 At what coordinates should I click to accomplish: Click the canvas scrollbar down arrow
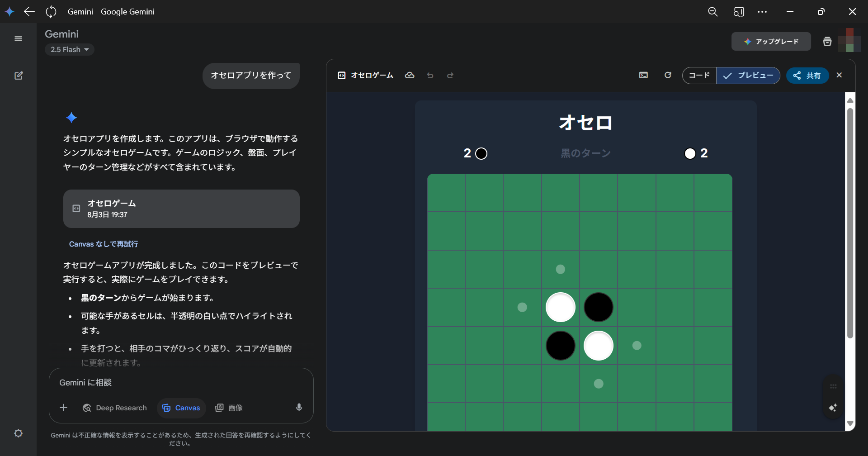coord(850,424)
